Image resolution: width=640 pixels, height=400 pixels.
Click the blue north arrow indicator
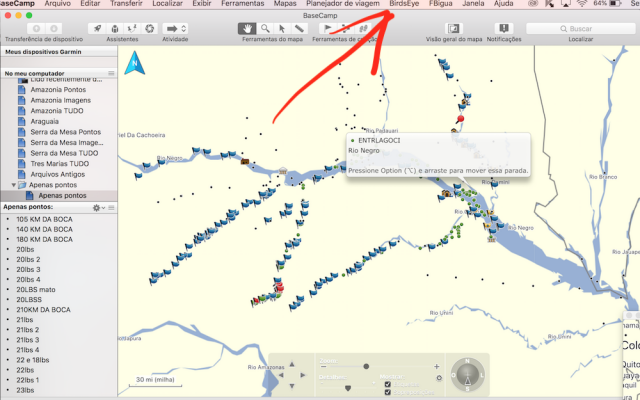point(135,62)
